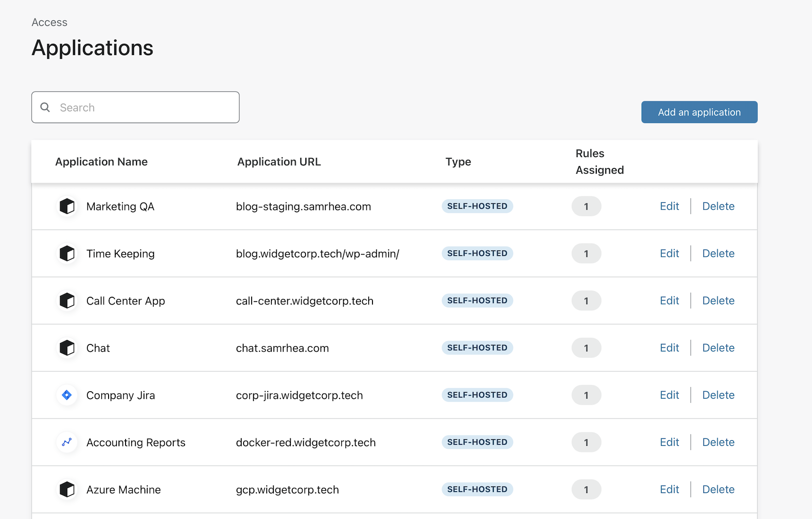This screenshot has height=519, width=812.
Task: Click the Jira icon next to Company Jira
Action: click(x=67, y=395)
